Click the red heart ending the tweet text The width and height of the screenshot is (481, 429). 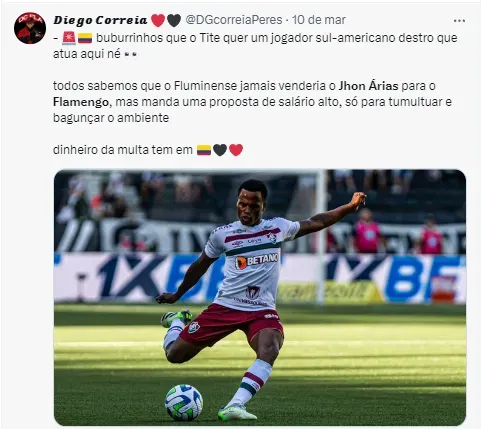pos(236,150)
